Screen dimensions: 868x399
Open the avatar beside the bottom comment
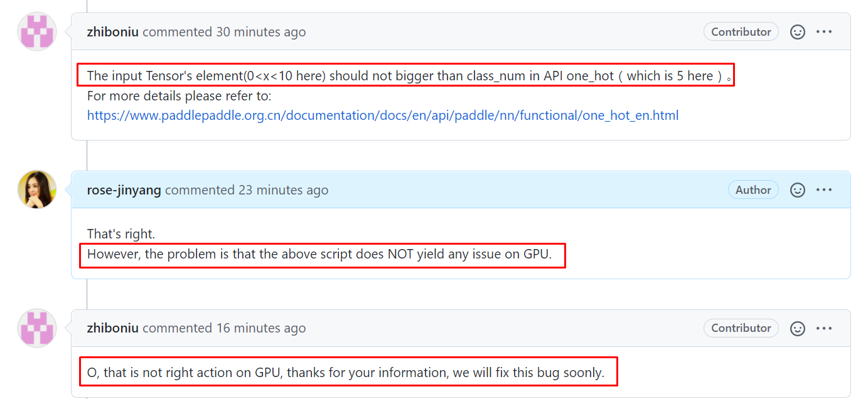[x=36, y=327]
